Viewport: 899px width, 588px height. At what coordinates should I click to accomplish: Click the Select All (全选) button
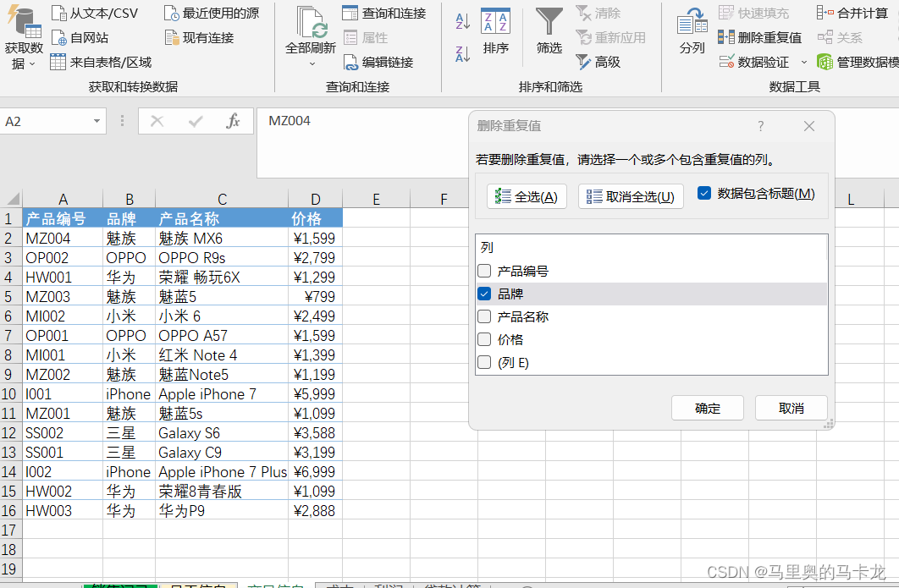click(x=527, y=196)
